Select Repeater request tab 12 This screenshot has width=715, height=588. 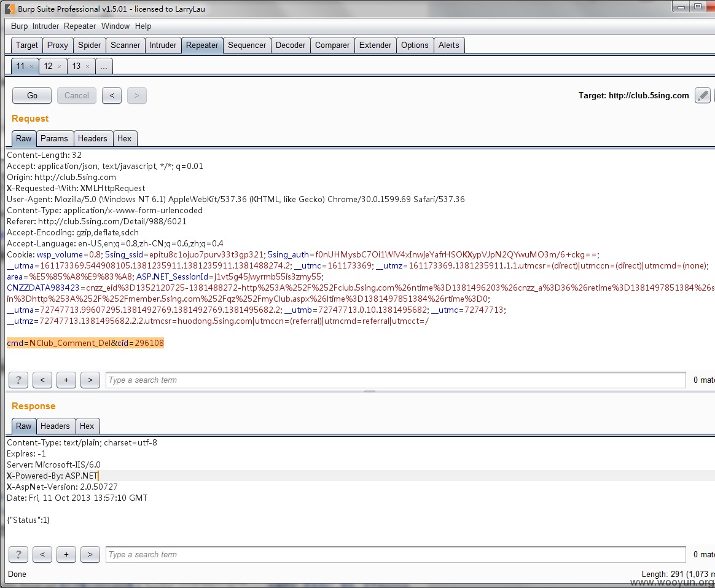pos(48,66)
